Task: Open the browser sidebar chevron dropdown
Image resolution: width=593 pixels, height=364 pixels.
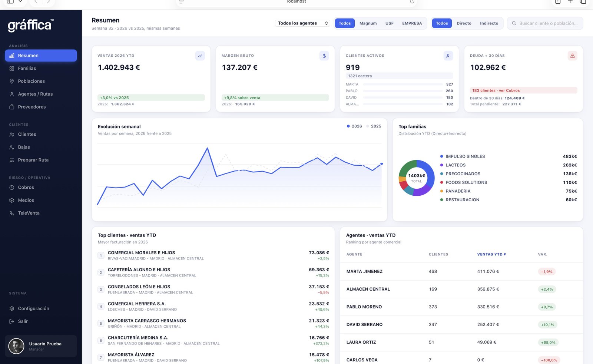Action: [x=20, y=1]
